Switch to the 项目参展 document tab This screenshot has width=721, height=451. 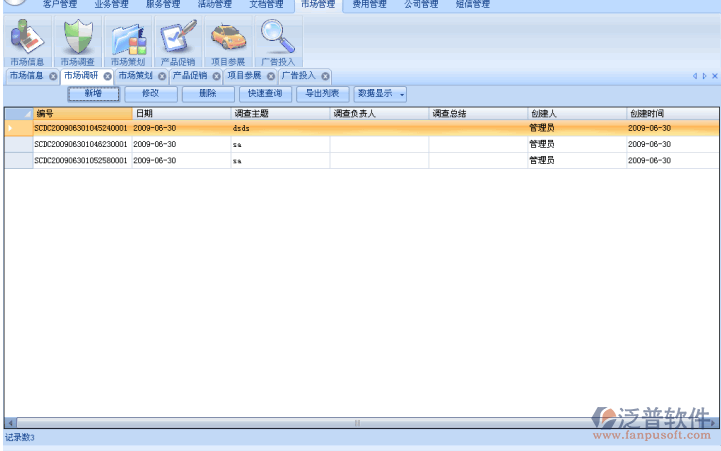(x=244, y=75)
